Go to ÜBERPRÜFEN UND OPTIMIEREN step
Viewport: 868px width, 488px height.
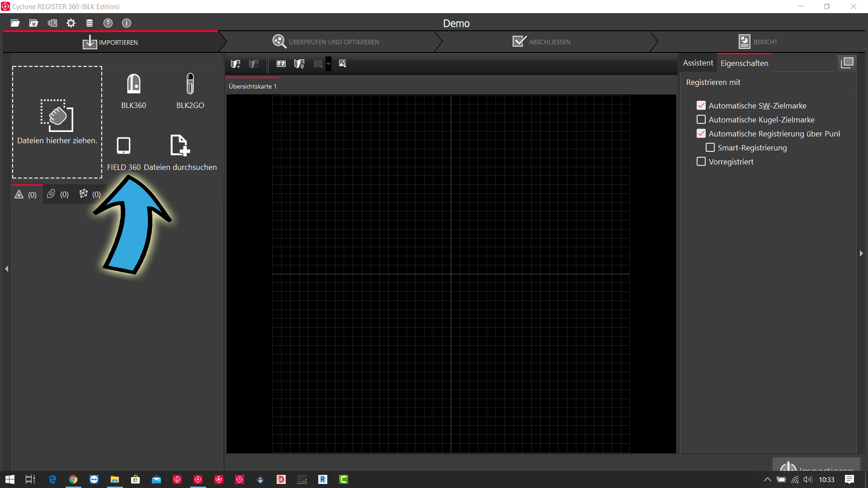(325, 42)
